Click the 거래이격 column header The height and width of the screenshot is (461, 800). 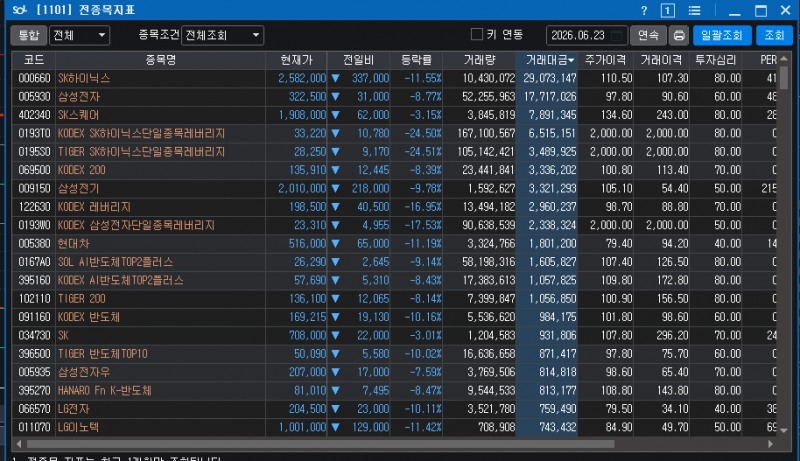pyautogui.click(x=661, y=60)
